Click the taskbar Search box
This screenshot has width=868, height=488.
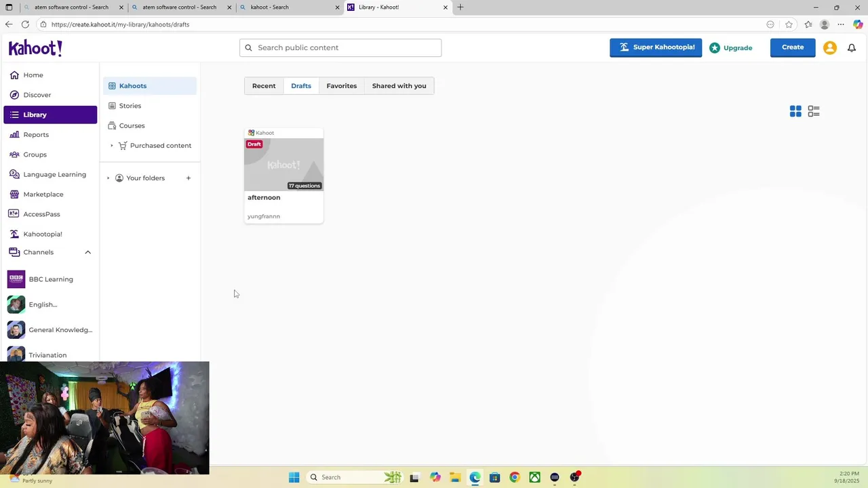click(x=353, y=477)
